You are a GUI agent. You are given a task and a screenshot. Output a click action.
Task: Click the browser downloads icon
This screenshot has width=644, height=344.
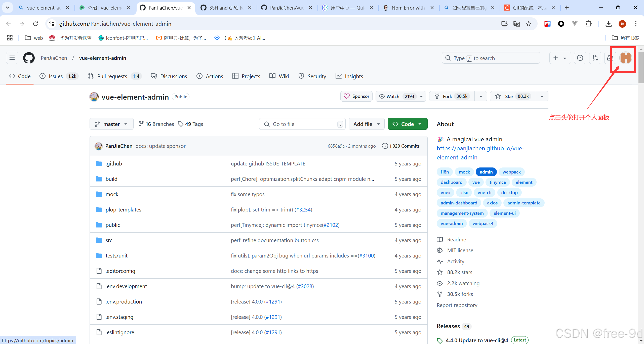609,24
